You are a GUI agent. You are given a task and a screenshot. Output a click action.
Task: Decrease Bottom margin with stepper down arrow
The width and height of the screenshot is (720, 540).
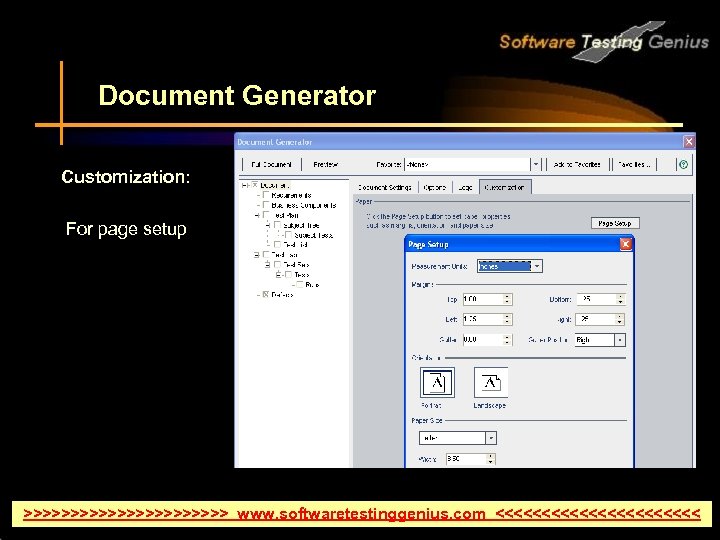[x=620, y=302]
